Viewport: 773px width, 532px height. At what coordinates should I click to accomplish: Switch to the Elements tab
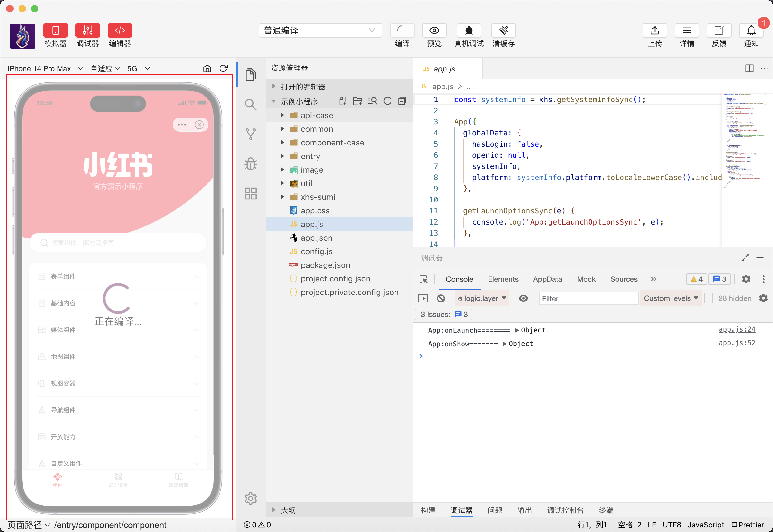pos(503,279)
